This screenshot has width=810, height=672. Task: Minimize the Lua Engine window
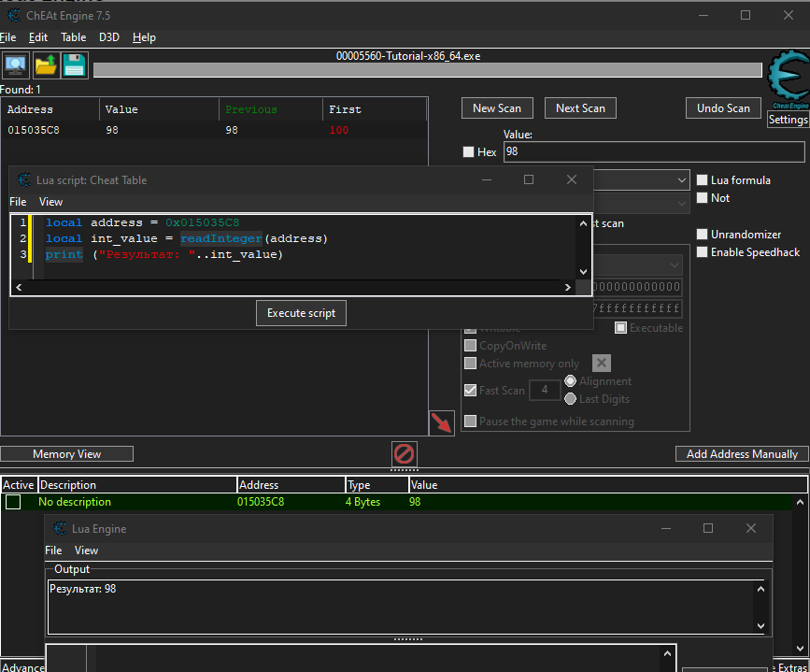[x=666, y=528]
